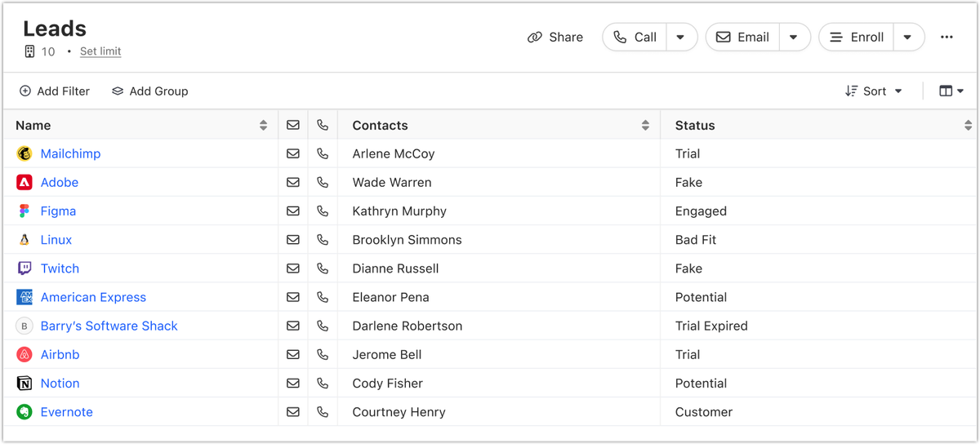Click the Figma logo icon
Image resolution: width=980 pixels, height=448 pixels.
click(24, 211)
